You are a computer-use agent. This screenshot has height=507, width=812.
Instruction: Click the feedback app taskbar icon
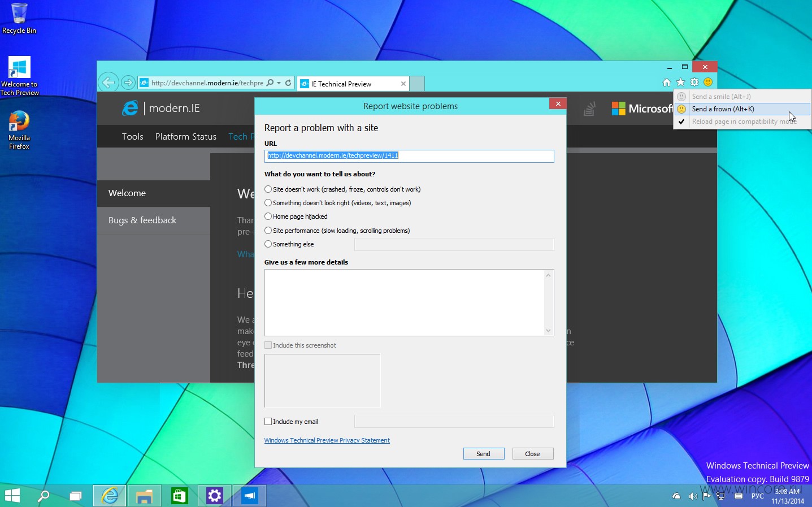pyautogui.click(x=250, y=496)
